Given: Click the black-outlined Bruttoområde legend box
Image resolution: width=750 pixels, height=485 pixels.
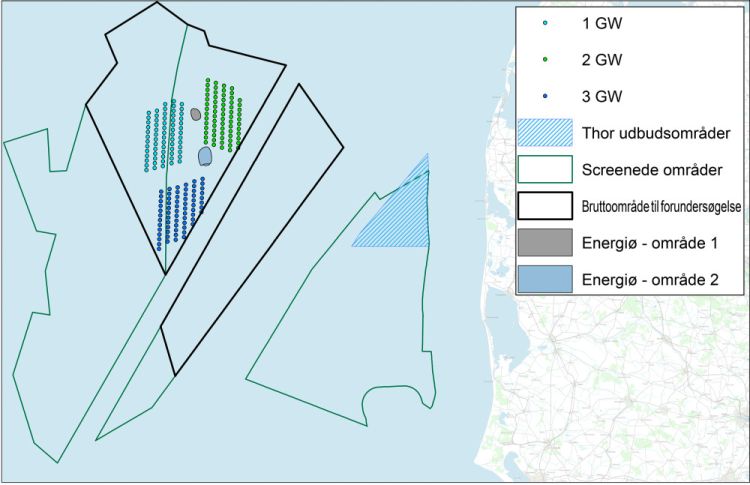Looking at the screenshot, I should (545, 206).
